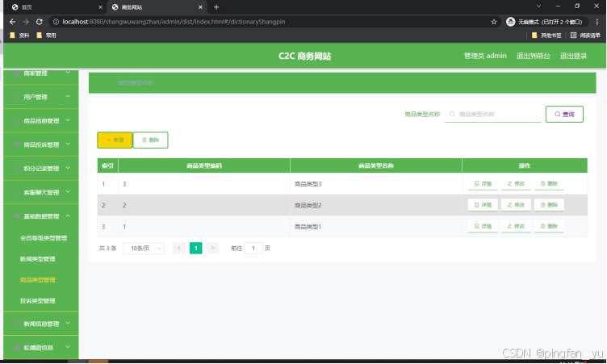Screen dimensions: 607x364
Task: Click the yellow 新增 add button
Action: (x=115, y=140)
